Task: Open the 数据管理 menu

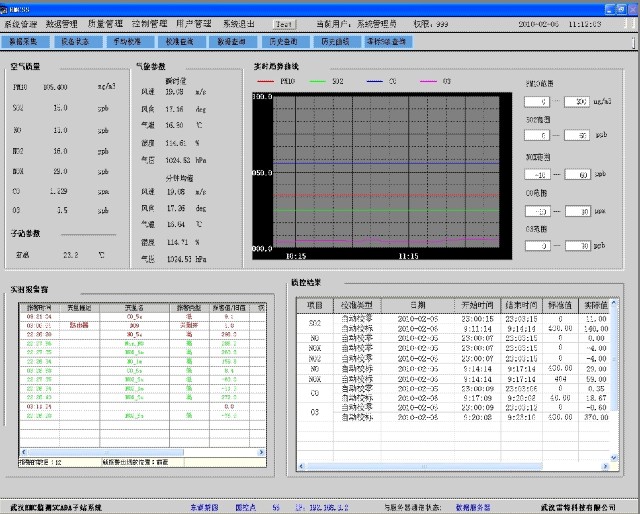Action: click(x=62, y=21)
